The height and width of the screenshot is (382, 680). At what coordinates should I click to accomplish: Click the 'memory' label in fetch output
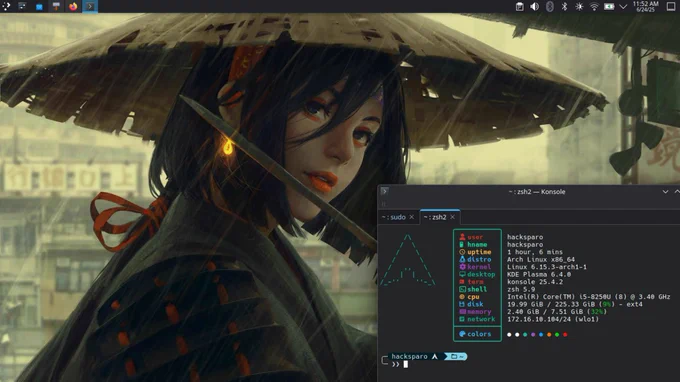coord(479,312)
